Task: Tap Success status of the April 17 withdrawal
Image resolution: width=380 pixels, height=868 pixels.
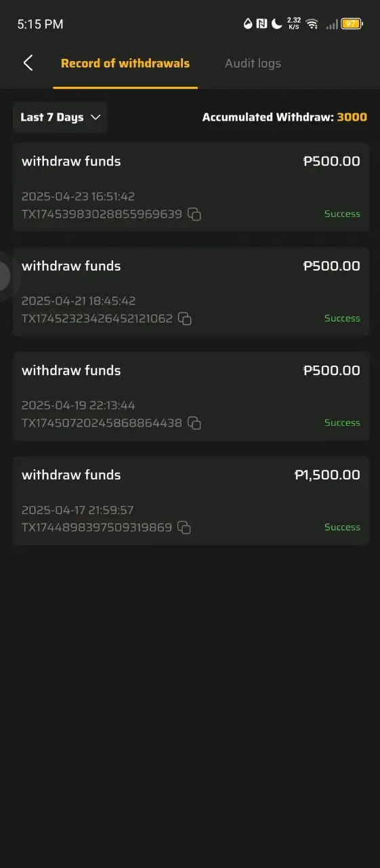Action: (x=342, y=528)
